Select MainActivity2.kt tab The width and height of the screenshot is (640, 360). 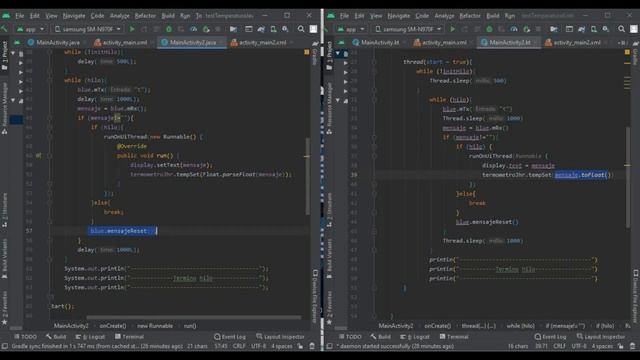pyautogui.click(x=509, y=42)
